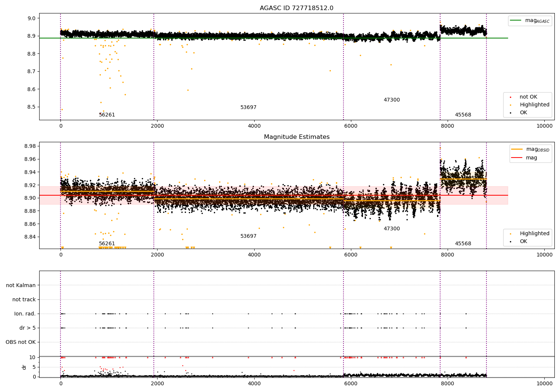Click the orange line sample beside mag OBSID

pos(517,149)
